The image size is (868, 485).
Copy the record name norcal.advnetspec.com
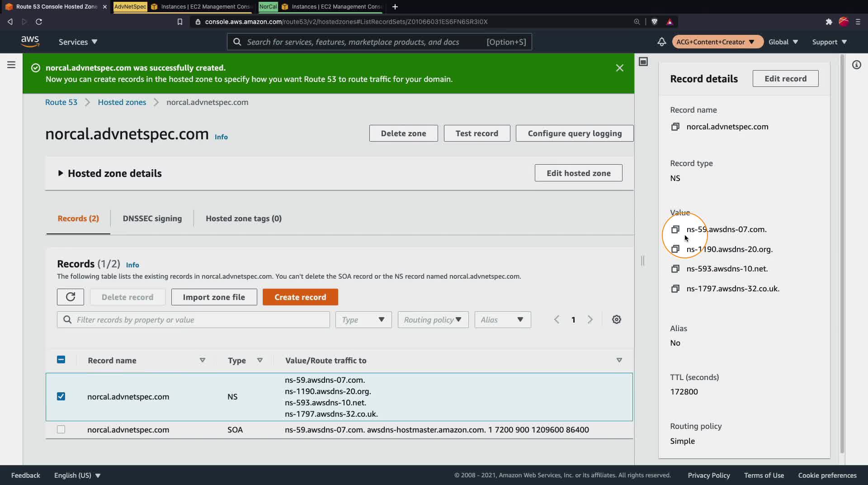point(675,127)
